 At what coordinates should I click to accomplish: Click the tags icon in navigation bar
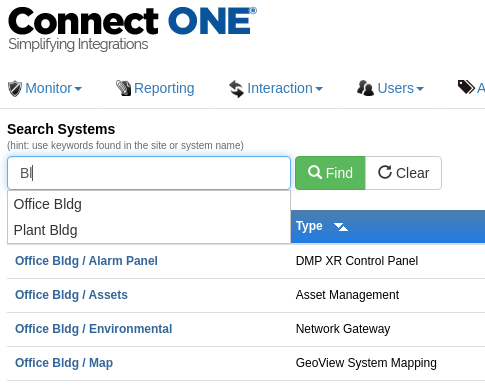click(x=466, y=87)
